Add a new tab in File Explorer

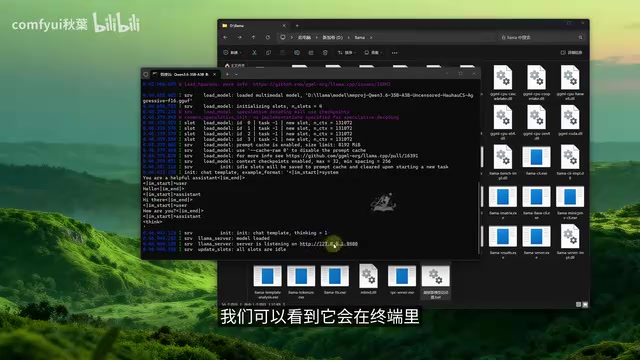tap(297, 26)
